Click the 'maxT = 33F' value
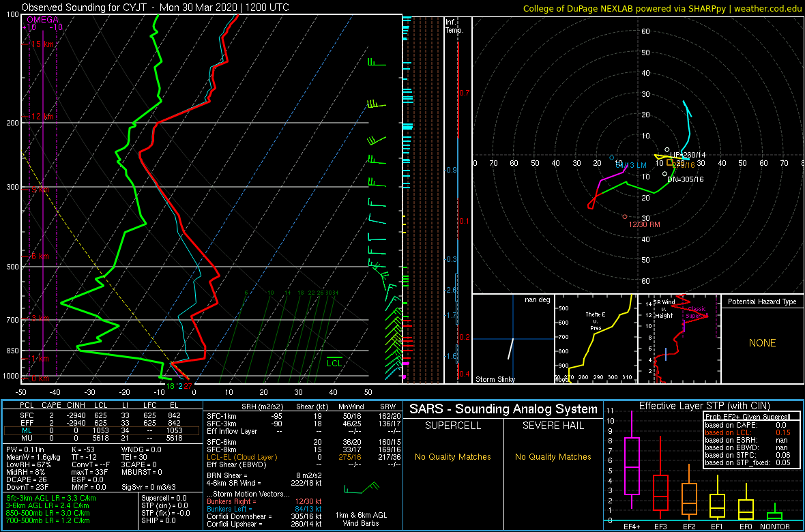Viewport: 805px width, 532px height. pyautogui.click(x=90, y=472)
